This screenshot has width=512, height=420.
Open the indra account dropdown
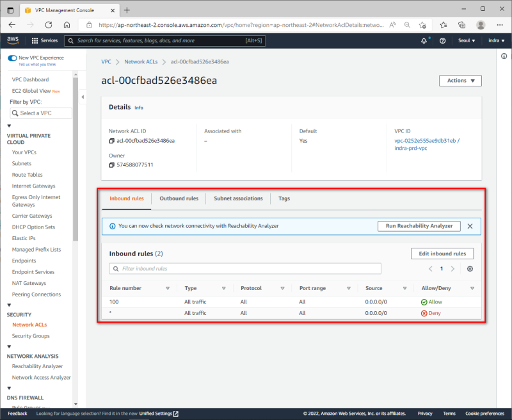495,40
